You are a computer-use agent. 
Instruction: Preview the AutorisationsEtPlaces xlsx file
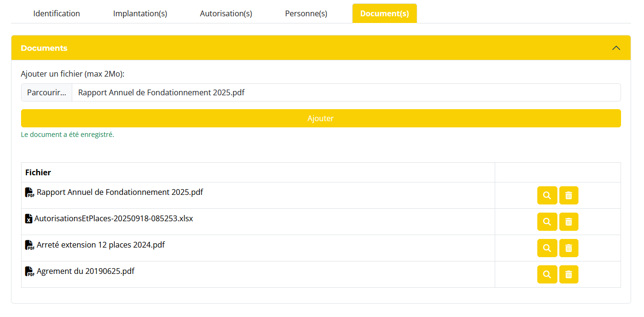[x=547, y=222]
